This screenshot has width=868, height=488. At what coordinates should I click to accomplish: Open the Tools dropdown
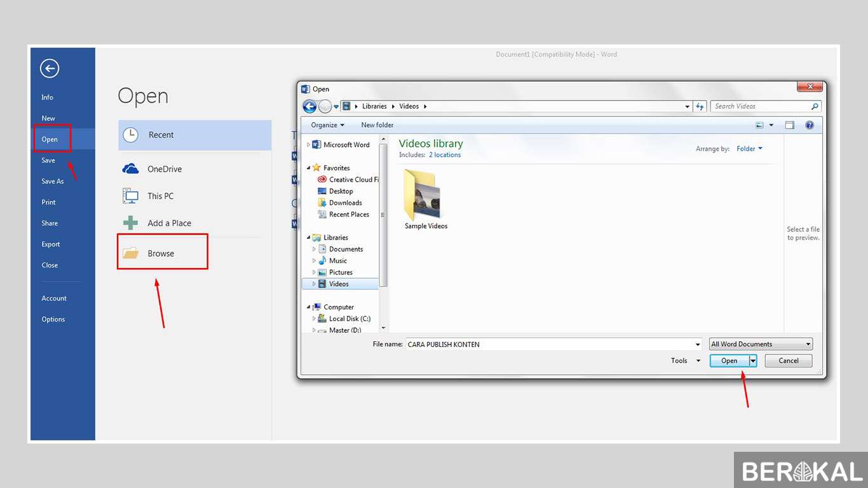coord(686,360)
